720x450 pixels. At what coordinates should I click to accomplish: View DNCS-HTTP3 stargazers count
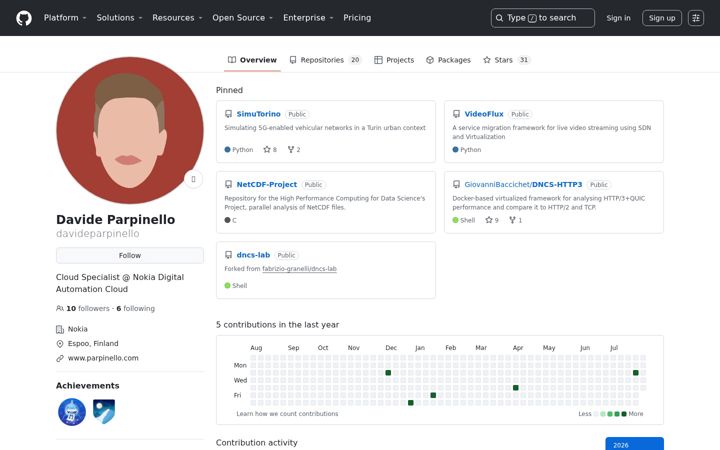pos(492,220)
